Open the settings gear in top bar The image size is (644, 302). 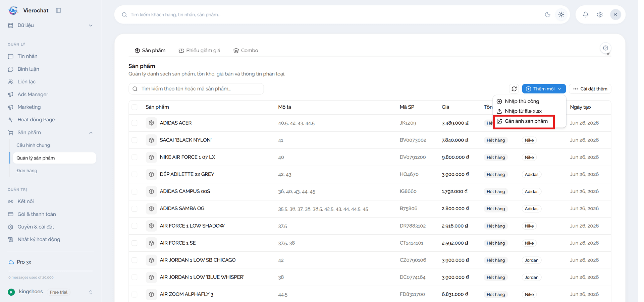click(x=600, y=14)
